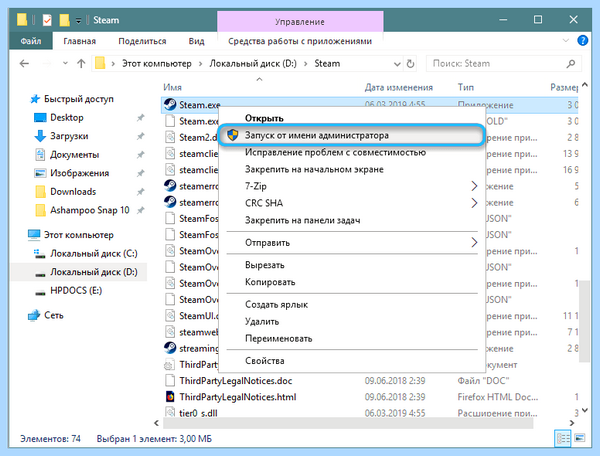Expand the CRC SHA submenu arrow
This screenshot has width=600, height=456.
pos(474,203)
